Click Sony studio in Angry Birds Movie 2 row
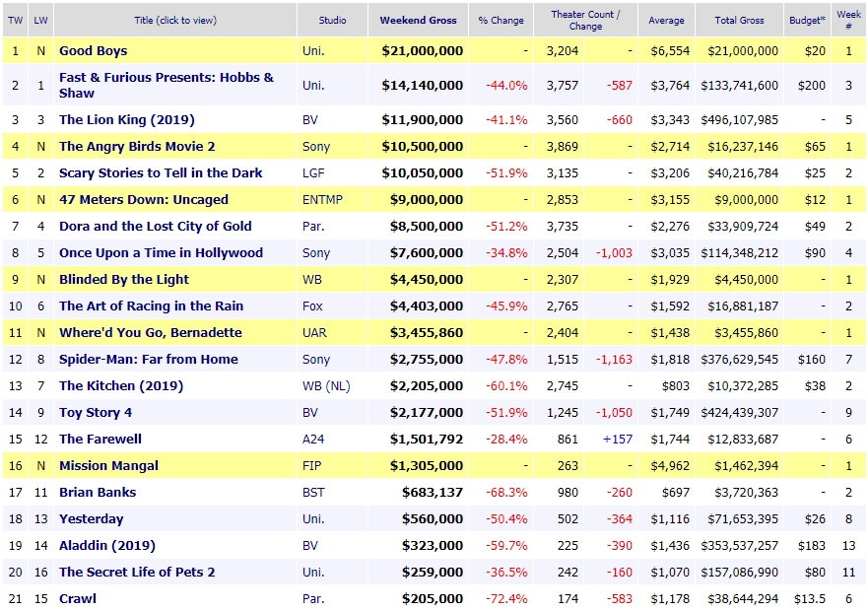The width and height of the screenshot is (868, 611). (x=316, y=147)
